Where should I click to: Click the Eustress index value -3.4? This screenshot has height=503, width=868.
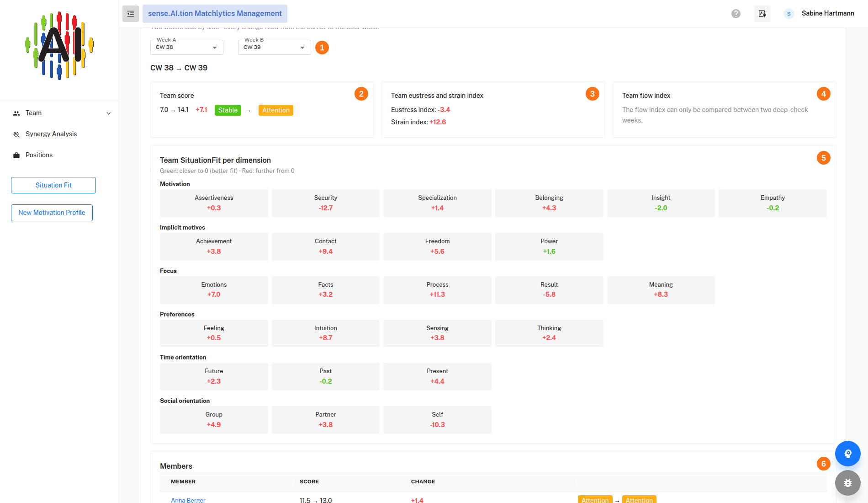(x=444, y=110)
